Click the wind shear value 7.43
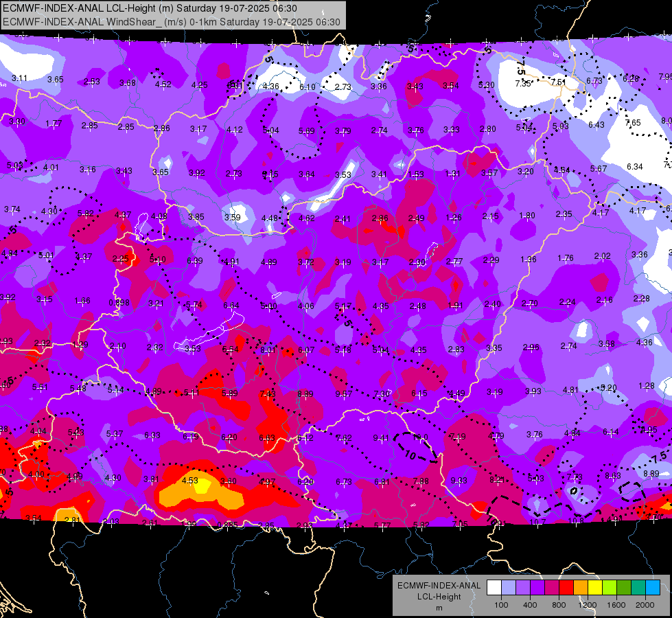 point(268,393)
